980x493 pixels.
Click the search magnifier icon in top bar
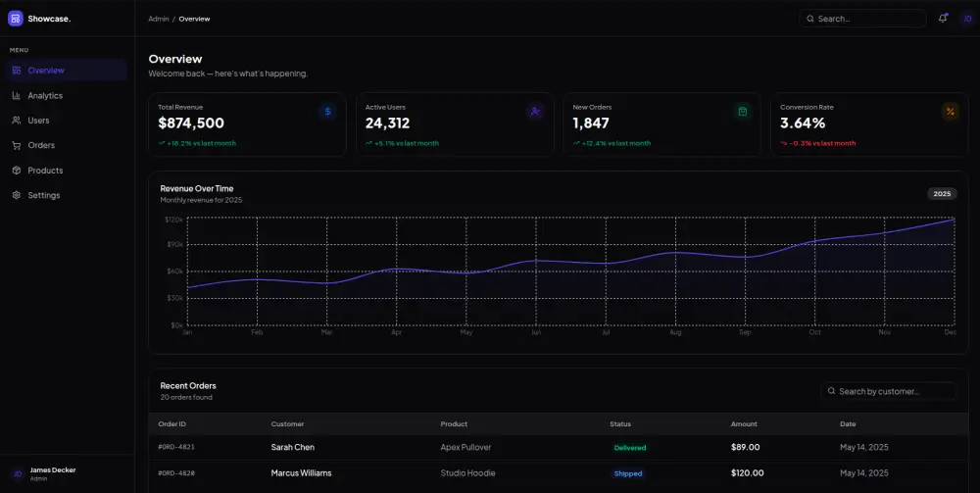coord(810,19)
